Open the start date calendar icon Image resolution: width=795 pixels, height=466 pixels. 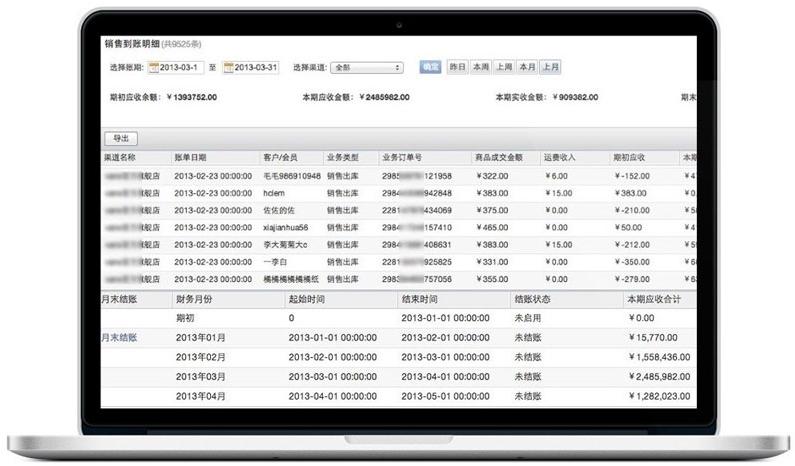[154, 68]
